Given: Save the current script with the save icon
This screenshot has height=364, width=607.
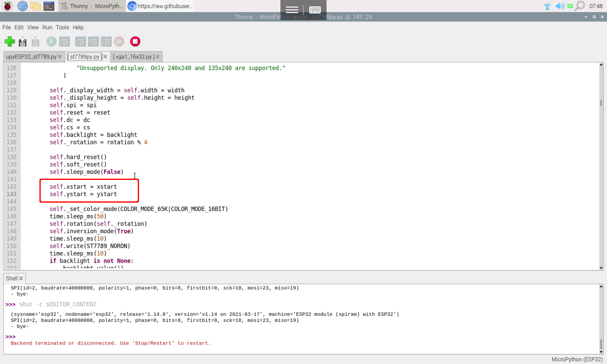Looking at the screenshot, I should point(35,41).
